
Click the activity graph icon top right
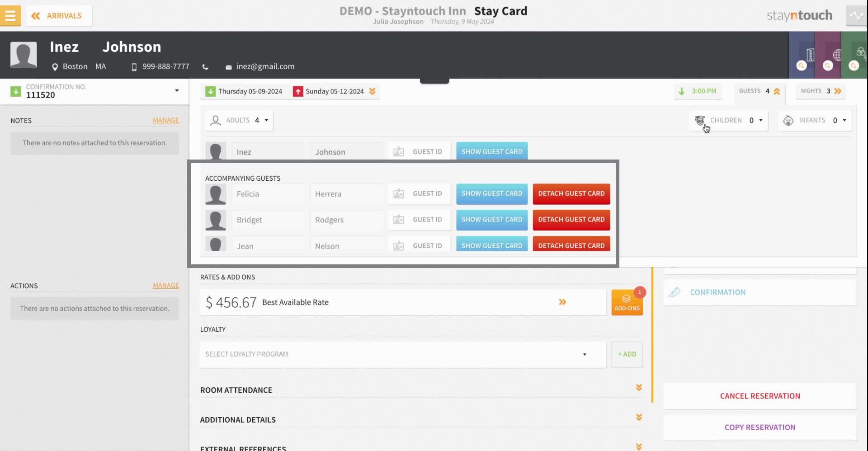[x=857, y=16]
